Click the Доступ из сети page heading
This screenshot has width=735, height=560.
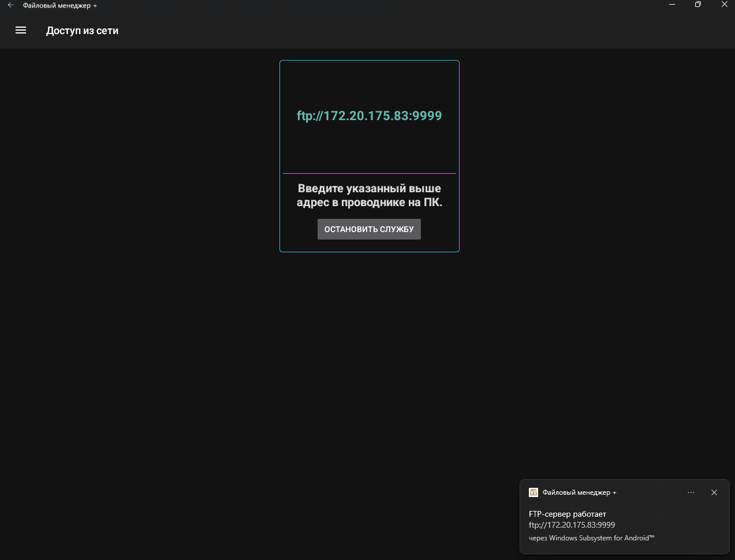coord(82,31)
